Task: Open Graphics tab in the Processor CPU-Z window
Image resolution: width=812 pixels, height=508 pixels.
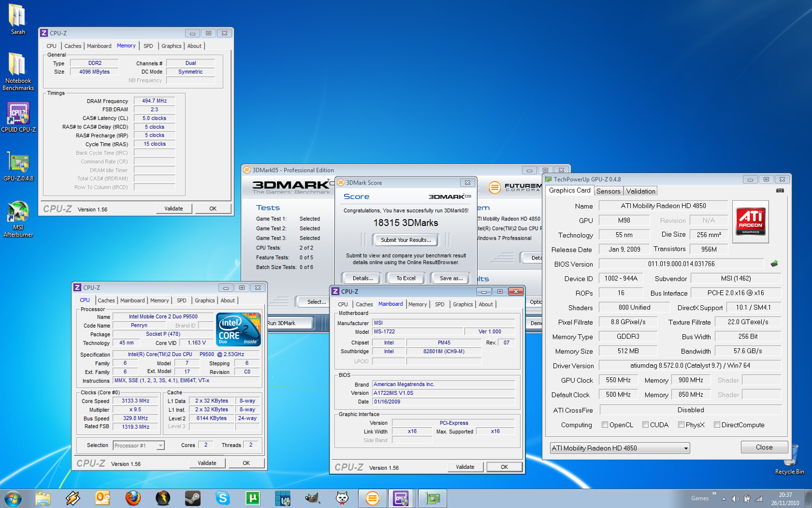Action: [205, 301]
